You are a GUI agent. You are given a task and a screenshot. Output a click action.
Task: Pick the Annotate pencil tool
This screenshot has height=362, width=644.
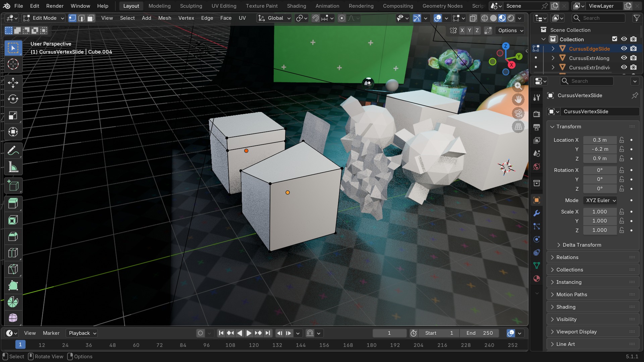click(x=13, y=151)
